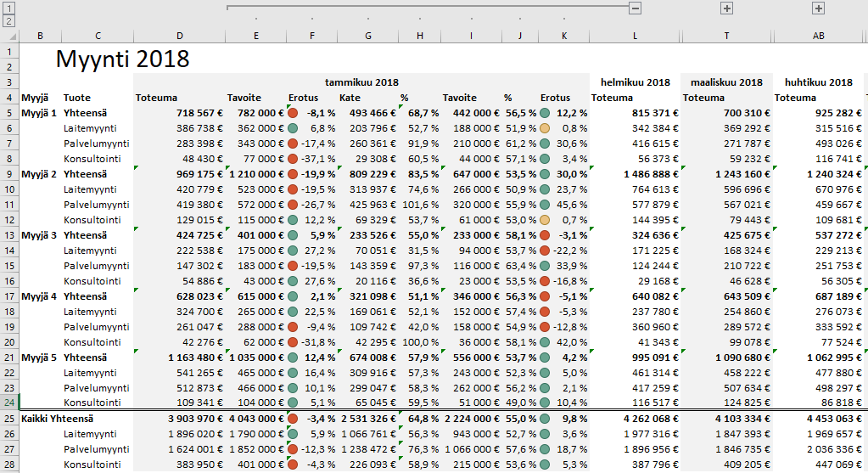Select column L header

point(635,36)
